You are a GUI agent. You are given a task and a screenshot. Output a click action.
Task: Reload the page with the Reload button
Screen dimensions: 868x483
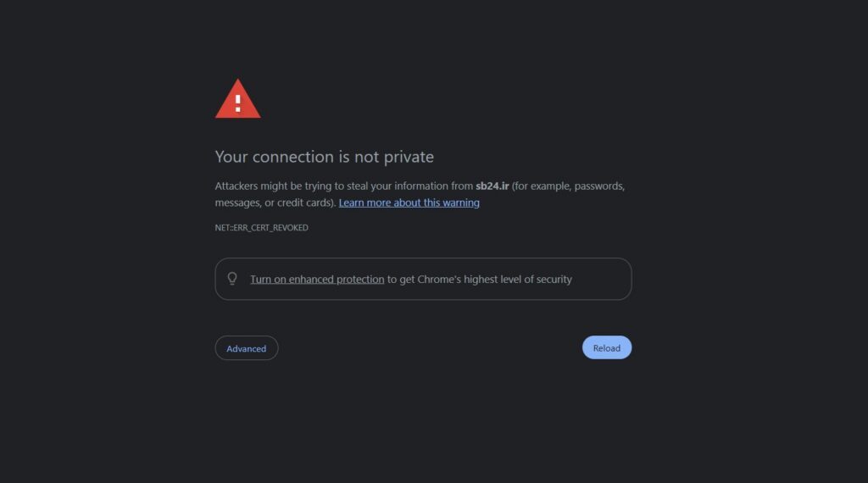(607, 347)
